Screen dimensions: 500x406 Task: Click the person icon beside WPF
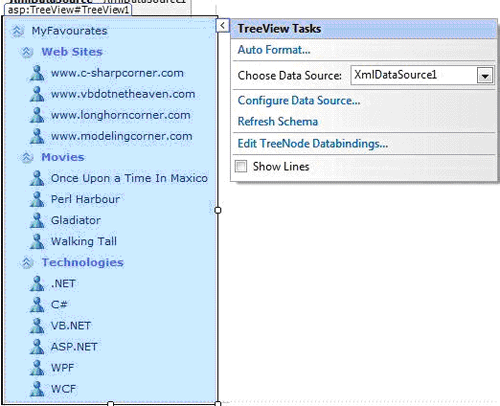[x=37, y=368]
